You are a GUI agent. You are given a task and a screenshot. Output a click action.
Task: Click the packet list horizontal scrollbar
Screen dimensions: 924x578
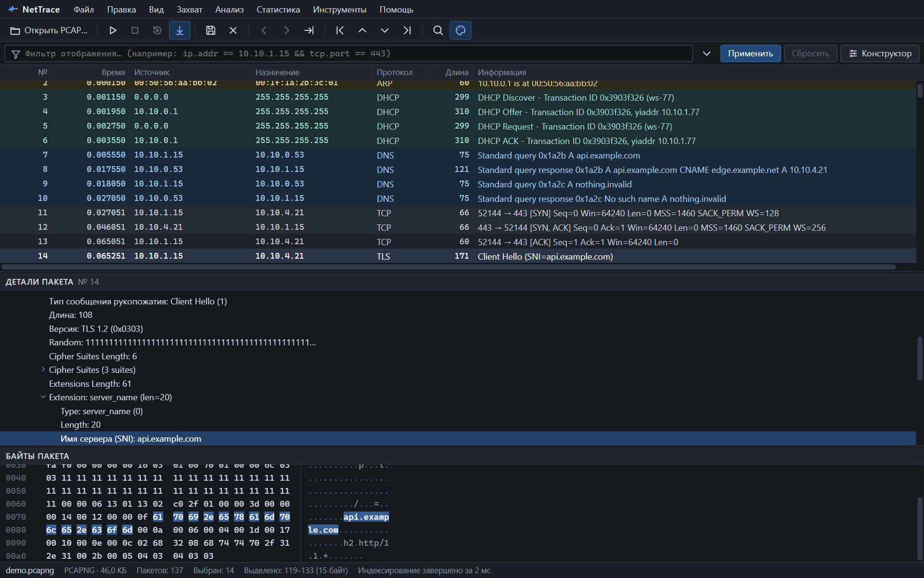coord(448,267)
